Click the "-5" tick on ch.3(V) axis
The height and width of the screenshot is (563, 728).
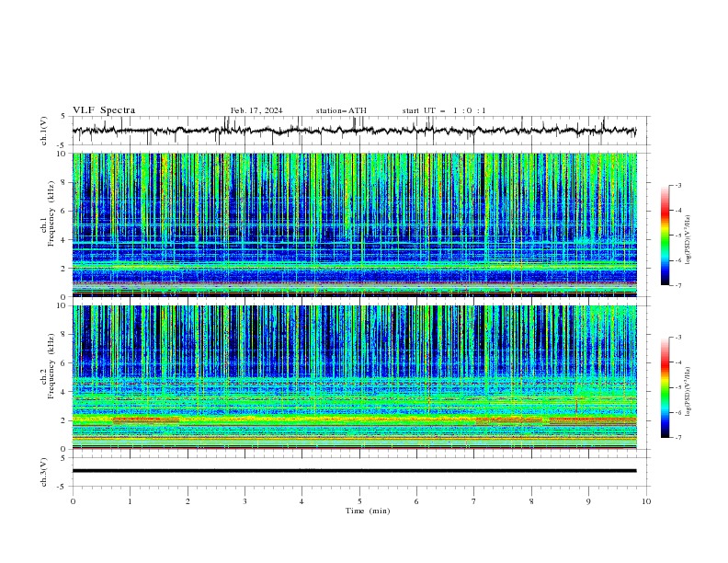(63, 487)
